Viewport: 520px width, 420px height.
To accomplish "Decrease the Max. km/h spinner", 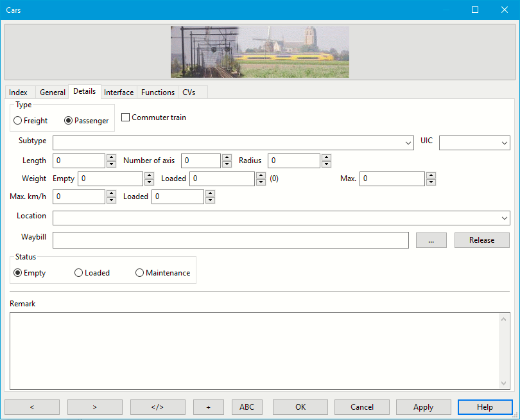I will pos(111,200).
